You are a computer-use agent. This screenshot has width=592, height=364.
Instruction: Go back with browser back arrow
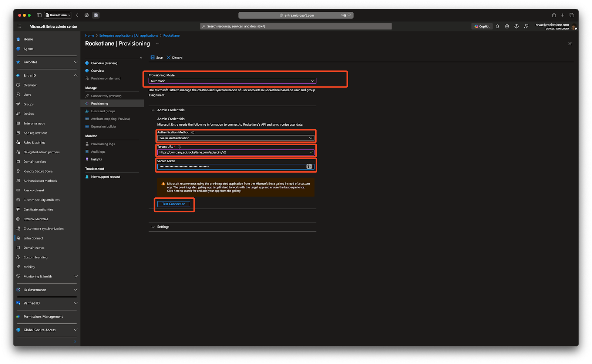point(77,15)
